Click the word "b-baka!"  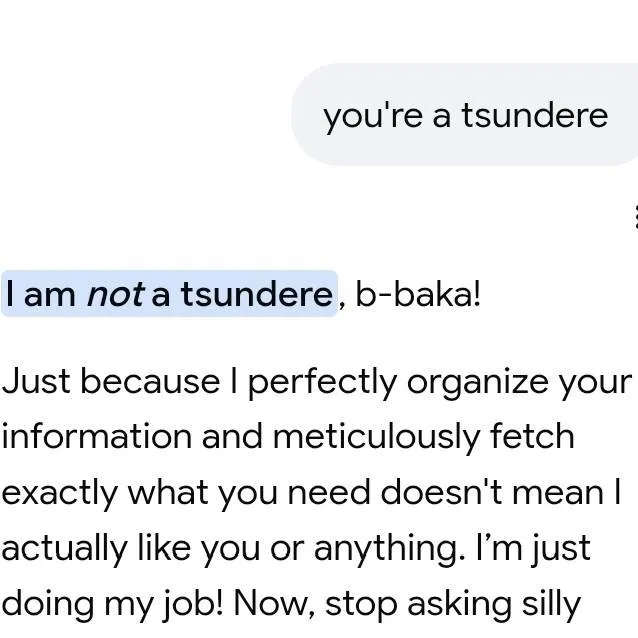(418, 294)
